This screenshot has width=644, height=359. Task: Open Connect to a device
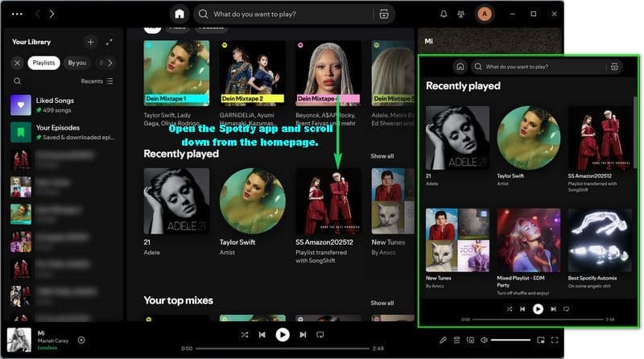coord(471,340)
